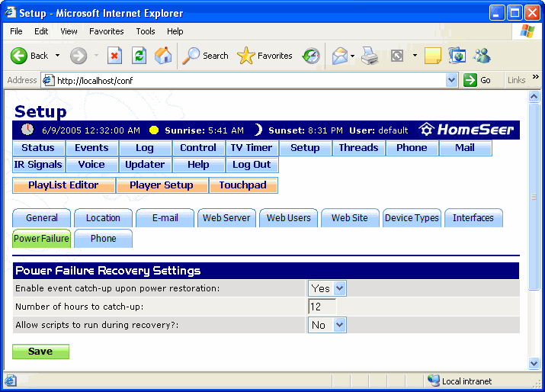Open the Edit menu
The image size is (545, 392).
41,31
